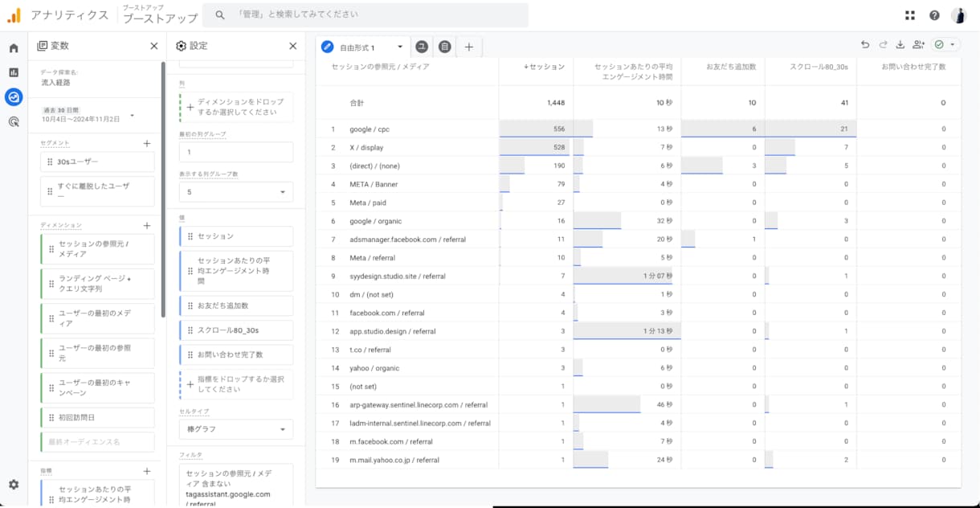980x508 pixels.
Task: Click the 変数 panel vertical scrollbar
Action: pos(163,188)
